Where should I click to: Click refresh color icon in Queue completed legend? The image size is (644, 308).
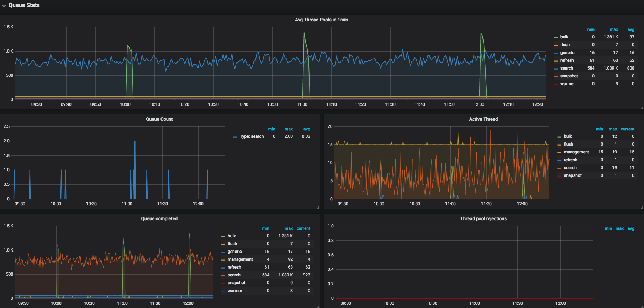tap(223, 268)
